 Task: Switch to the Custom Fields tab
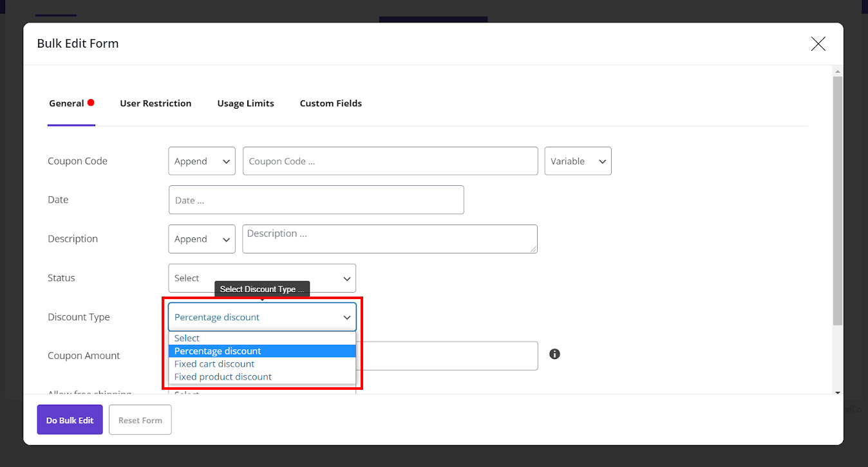(330, 103)
